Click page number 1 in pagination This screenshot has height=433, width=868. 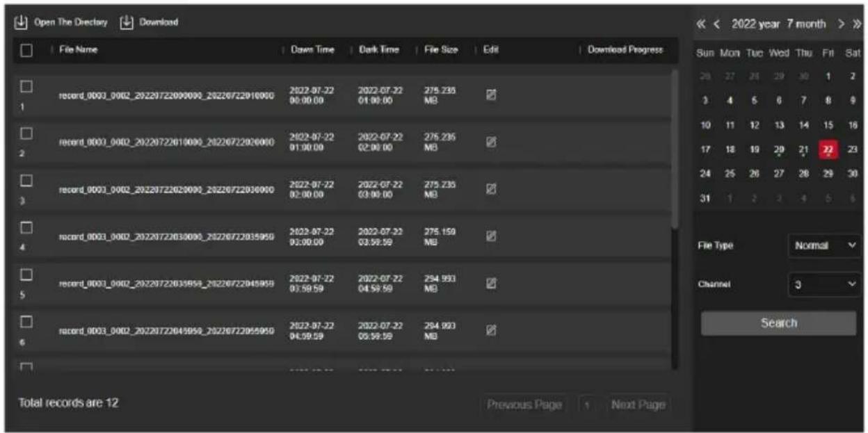point(588,405)
